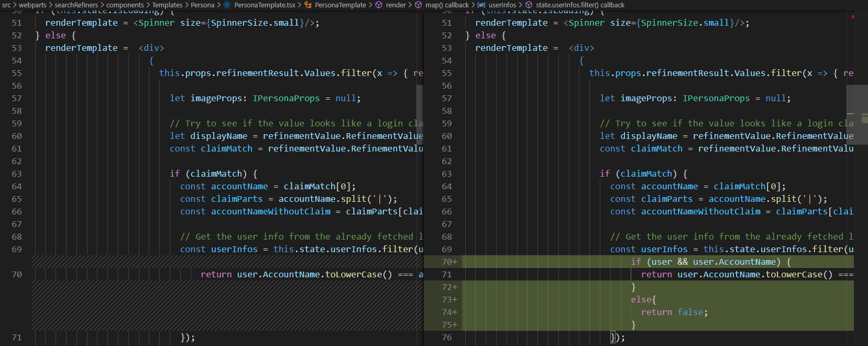Click '// Get the user info' comment in left pane
The image size is (868, 346).
tap(302, 236)
